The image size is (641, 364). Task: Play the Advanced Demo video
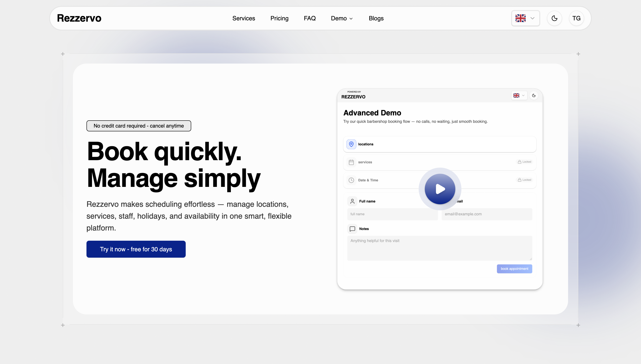click(440, 189)
